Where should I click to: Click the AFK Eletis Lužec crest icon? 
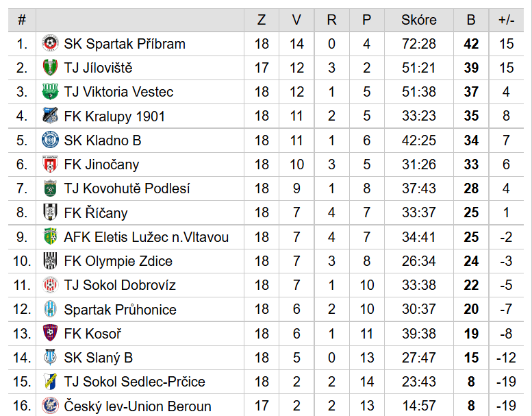click(50, 236)
